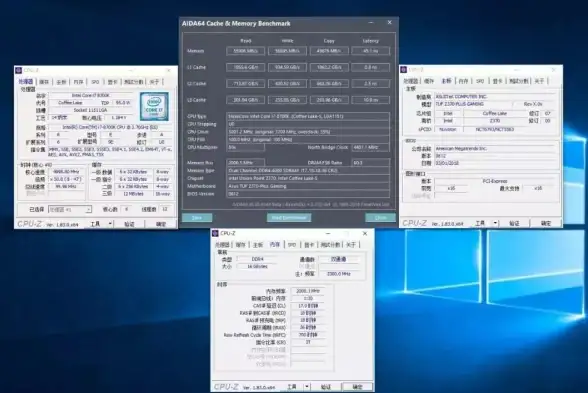Screen dimensions: 588x393
Task: Open the SPD tab in CPU-Z processor window
Action: click(x=95, y=82)
